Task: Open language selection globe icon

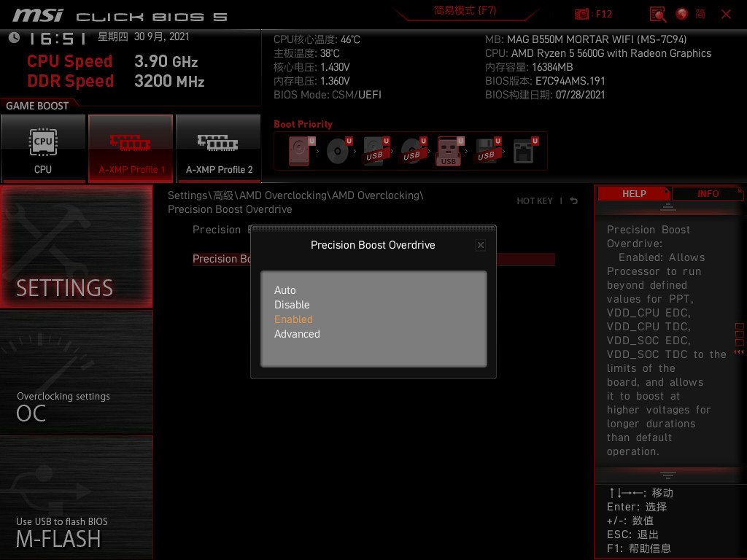Action: (x=682, y=14)
